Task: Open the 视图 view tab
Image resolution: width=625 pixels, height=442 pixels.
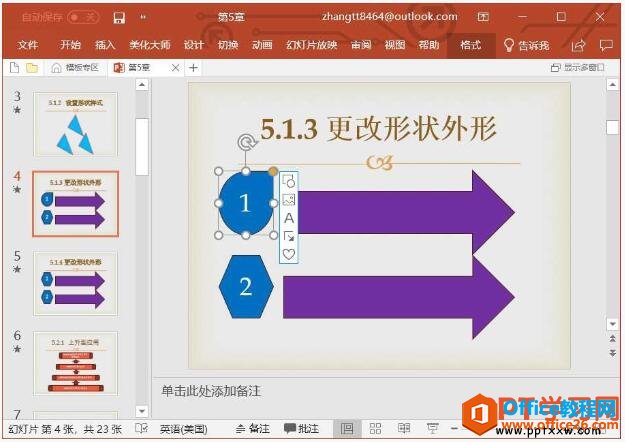Action: [395, 45]
